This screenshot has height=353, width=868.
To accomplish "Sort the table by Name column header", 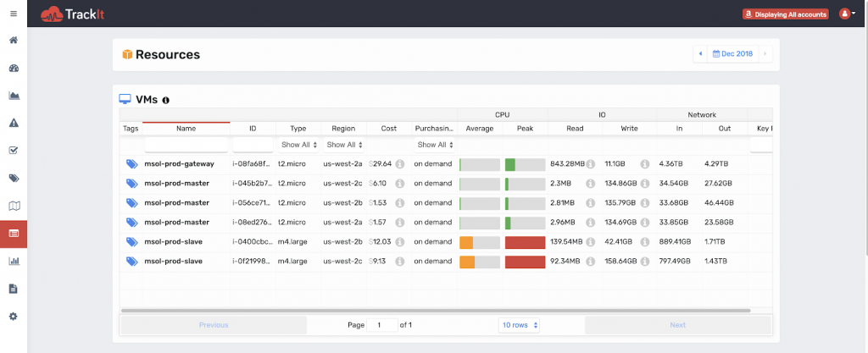I will 186,128.
